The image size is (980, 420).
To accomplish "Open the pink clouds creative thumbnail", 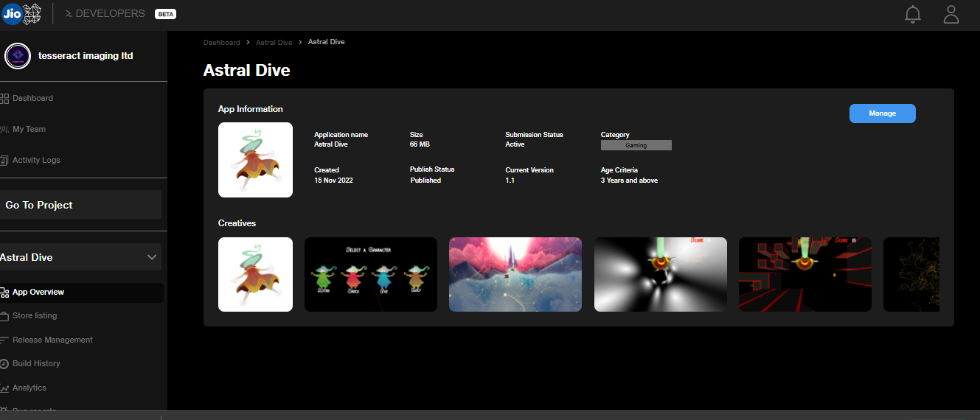I will [x=515, y=274].
